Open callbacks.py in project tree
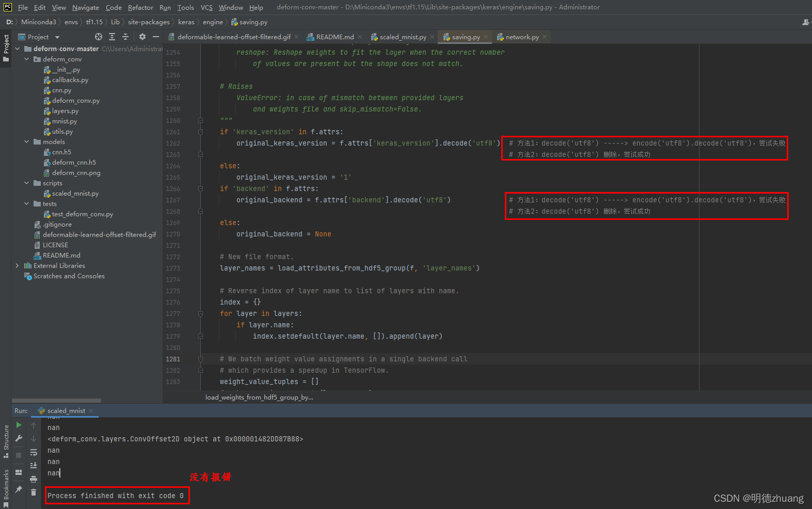Image resolution: width=812 pixels, height=509 pixels. [70, 80]
